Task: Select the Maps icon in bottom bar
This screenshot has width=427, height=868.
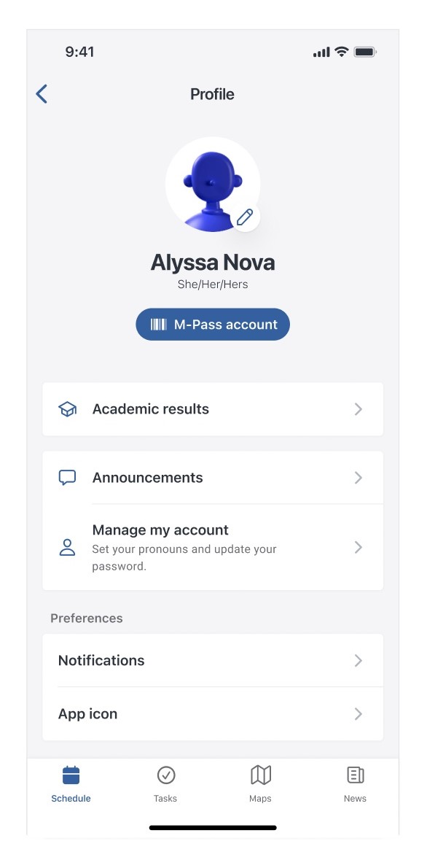Action: [x=261, y=775]
